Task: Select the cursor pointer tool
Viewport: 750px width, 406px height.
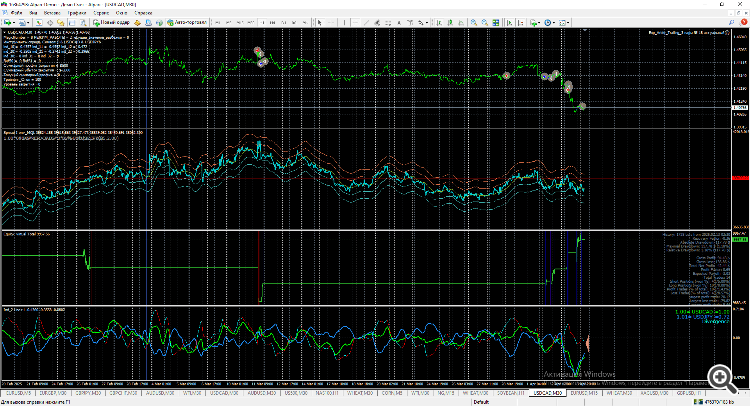Action: pyautogui.click(x=320, y=22)
